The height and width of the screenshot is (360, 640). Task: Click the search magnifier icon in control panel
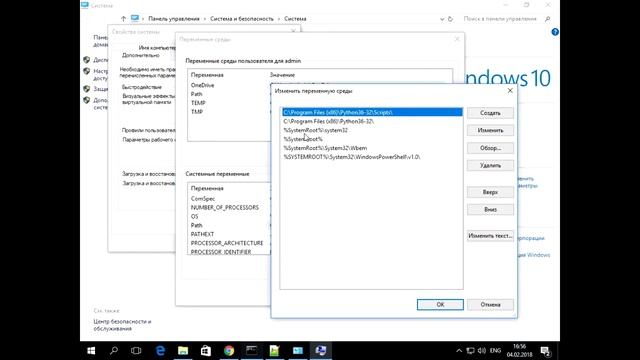tap(547, 19)
